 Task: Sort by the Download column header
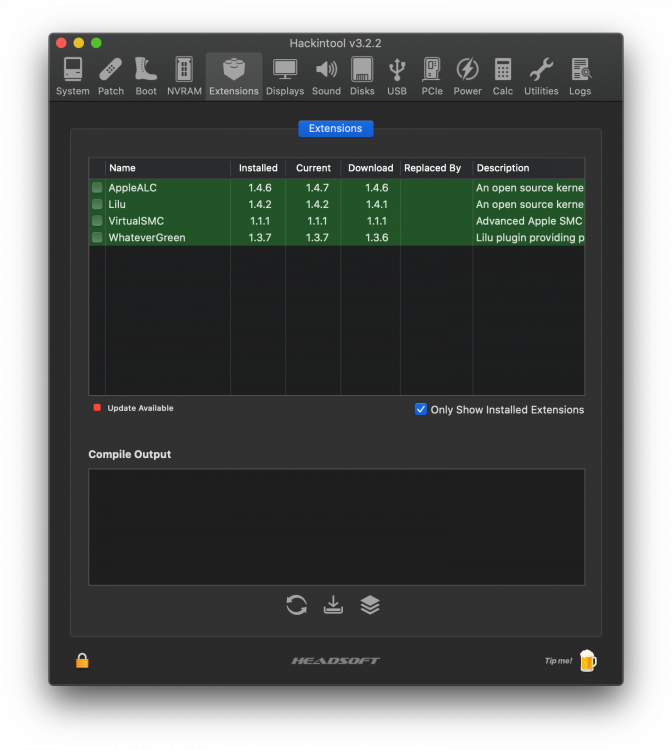point(371,168)
